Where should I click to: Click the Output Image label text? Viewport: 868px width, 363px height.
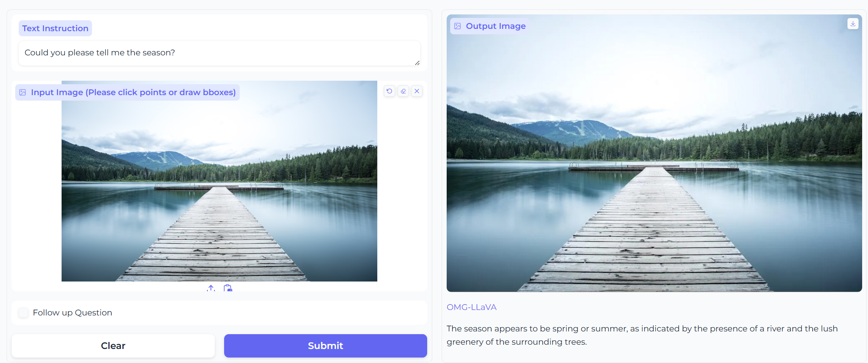[496, 26]
